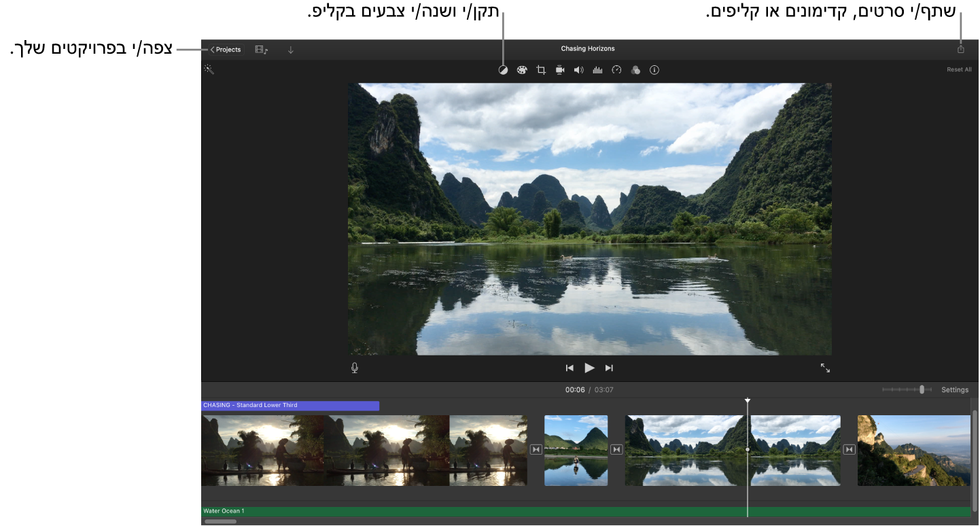This screenshot has height=526, width=980.
Task: Go back to Projects view
Action: 225,49
